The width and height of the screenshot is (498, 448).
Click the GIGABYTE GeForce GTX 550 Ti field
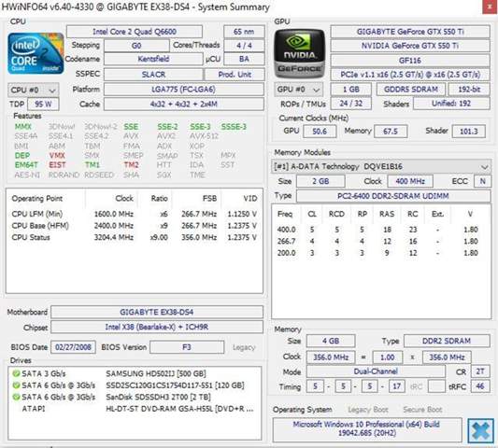coord(410,32)
